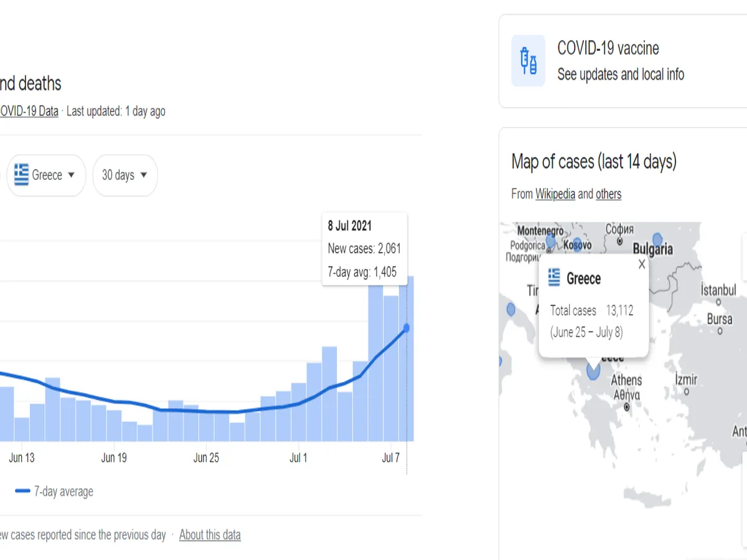This screenshot has height=560, width=747.
Task: Open the About this data link
Action: 210,534
